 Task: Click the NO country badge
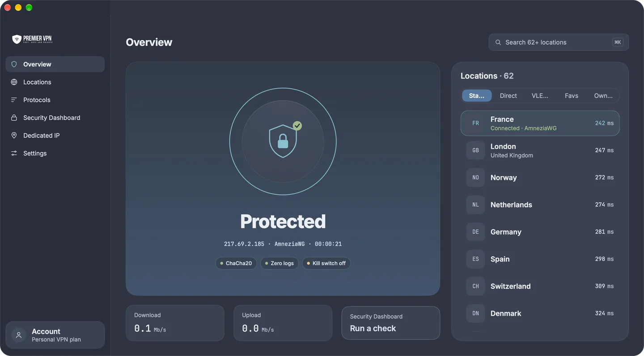[x=475, y=178]
